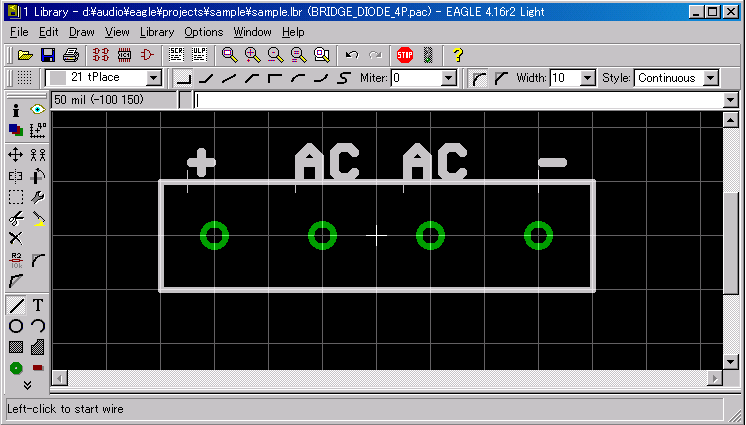Viewport: 746px width, 425px height.
Task: Select the Rectangle fill tool
Action: pos(16,347)
